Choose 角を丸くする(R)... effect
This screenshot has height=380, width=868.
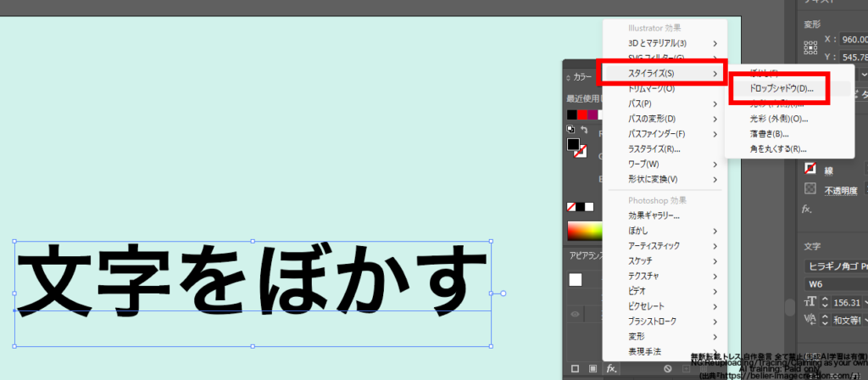click(x=787, y=148)
